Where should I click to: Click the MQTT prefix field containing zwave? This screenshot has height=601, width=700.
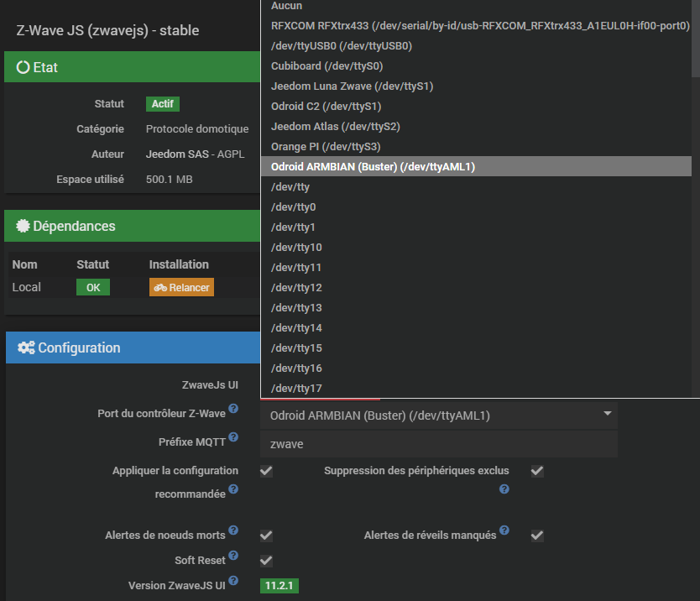(x=443, y=444)
